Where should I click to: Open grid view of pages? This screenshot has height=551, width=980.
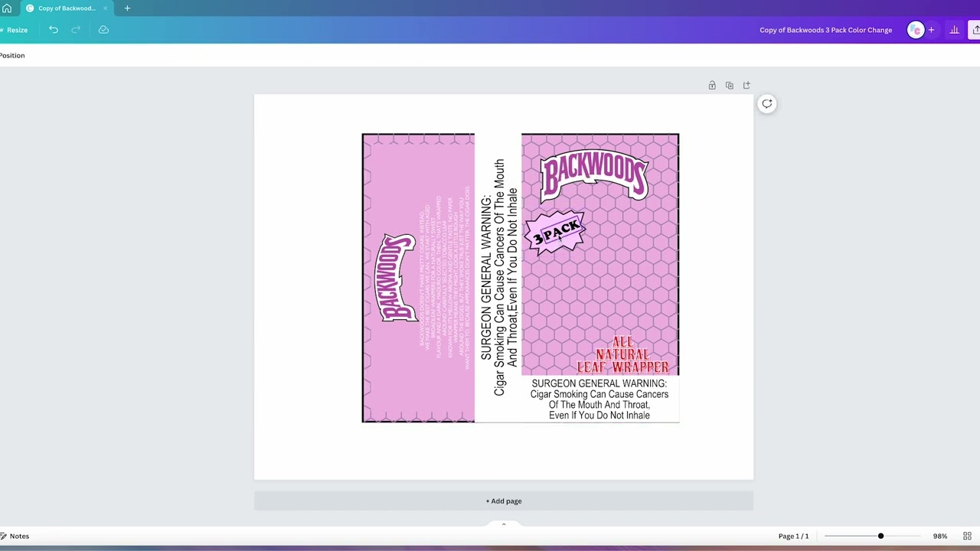click(x=967, y=536)
